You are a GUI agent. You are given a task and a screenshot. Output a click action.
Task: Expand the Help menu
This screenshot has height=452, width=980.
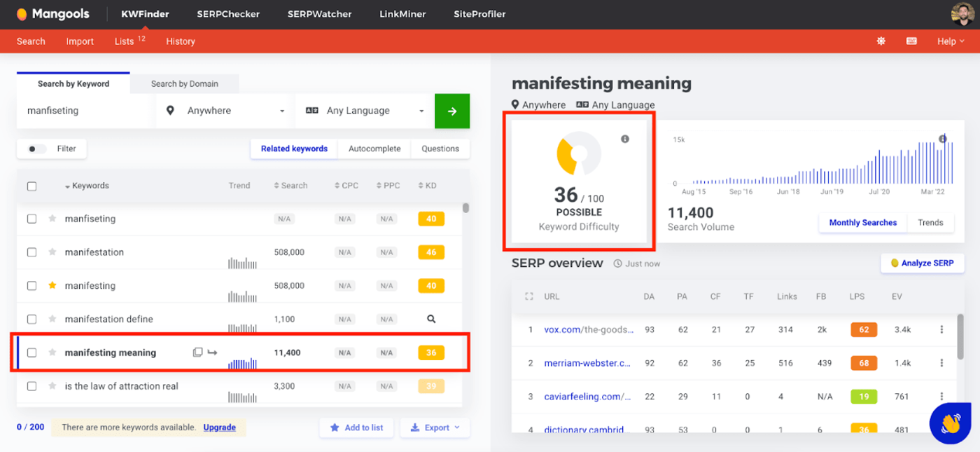pyautogui.click(x=951, y=41)
